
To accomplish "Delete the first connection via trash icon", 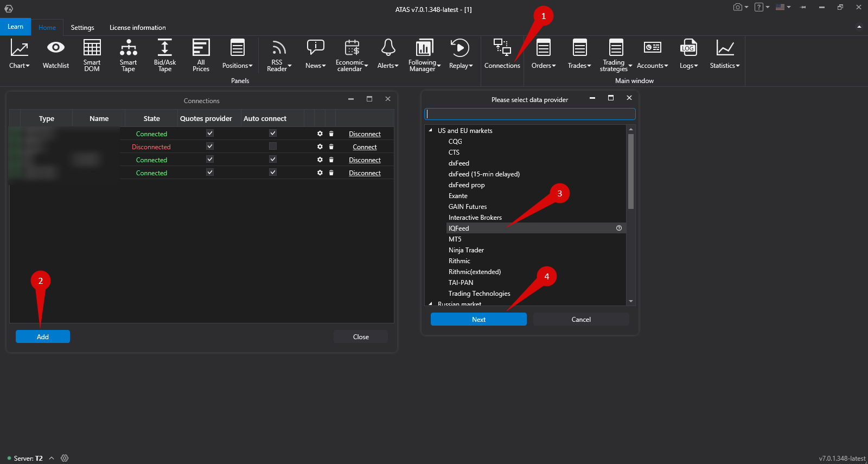I will pos(331,134).
